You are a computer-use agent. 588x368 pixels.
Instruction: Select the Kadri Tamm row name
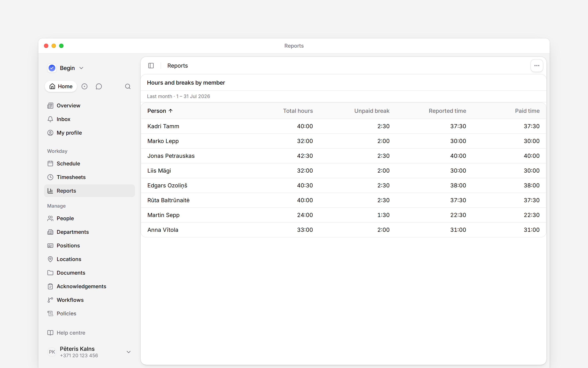click(163, 126)
